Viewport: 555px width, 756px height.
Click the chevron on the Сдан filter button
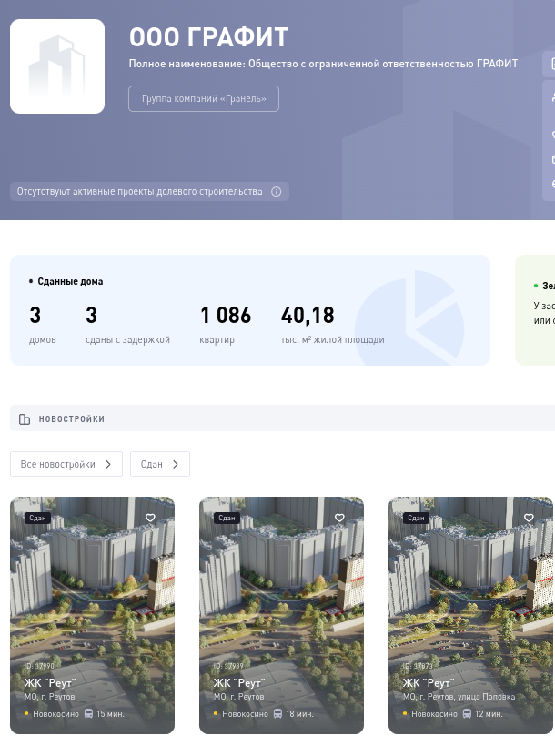176,464
